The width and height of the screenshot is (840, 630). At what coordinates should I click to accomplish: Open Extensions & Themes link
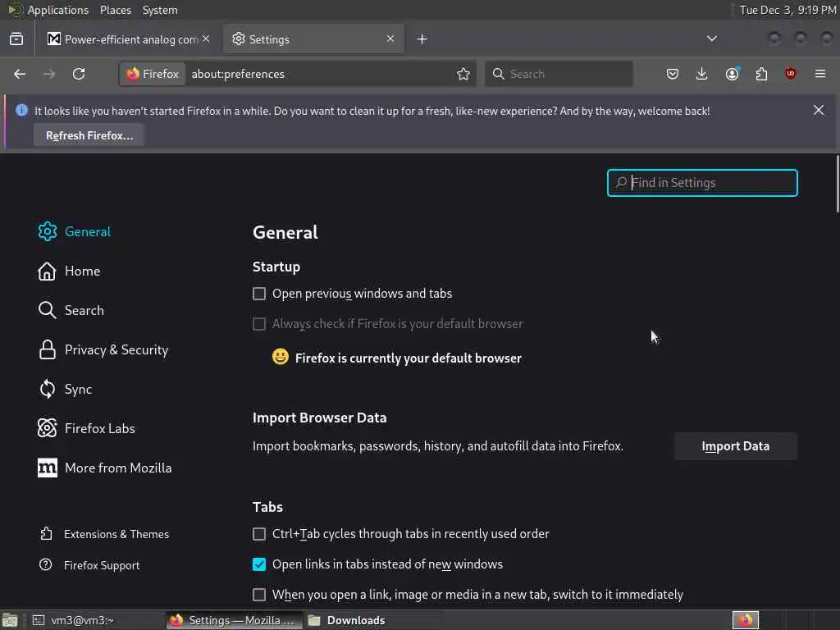pos(104,534)
